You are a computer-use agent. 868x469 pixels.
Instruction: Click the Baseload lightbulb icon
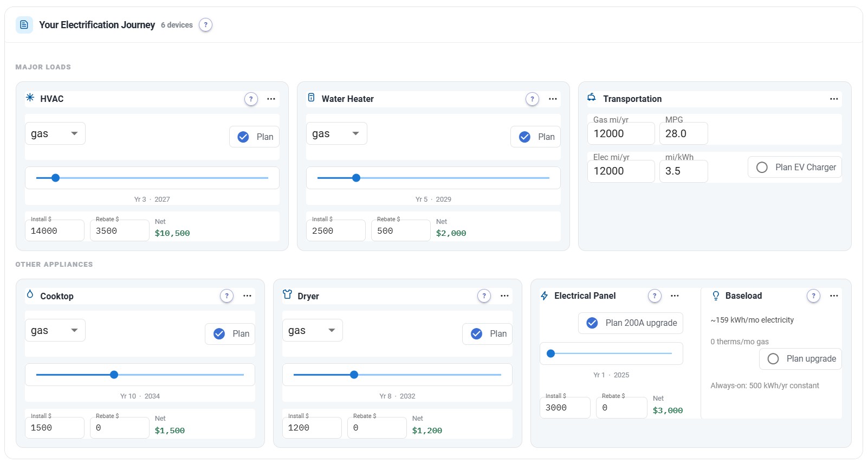coord(716,295)
